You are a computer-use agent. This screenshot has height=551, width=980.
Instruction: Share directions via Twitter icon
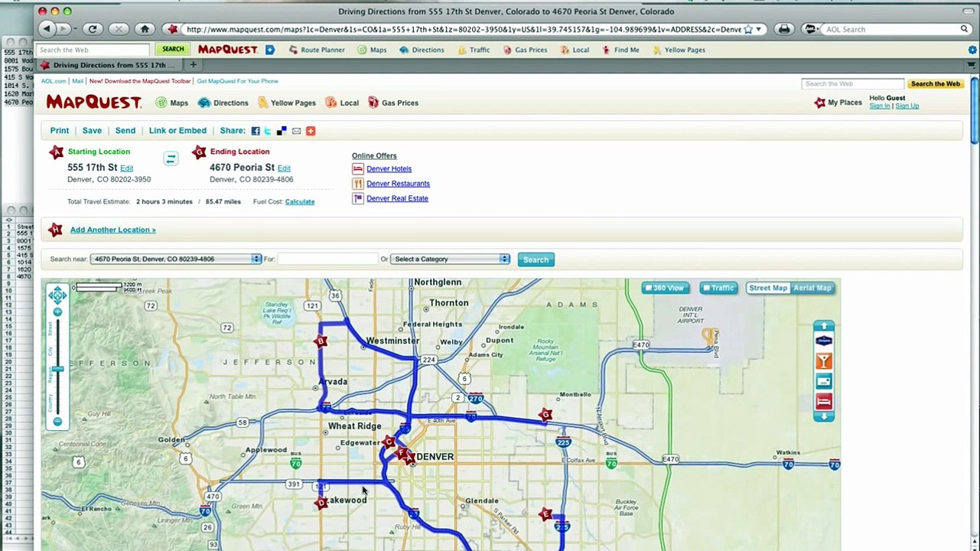tap(268, 131)
